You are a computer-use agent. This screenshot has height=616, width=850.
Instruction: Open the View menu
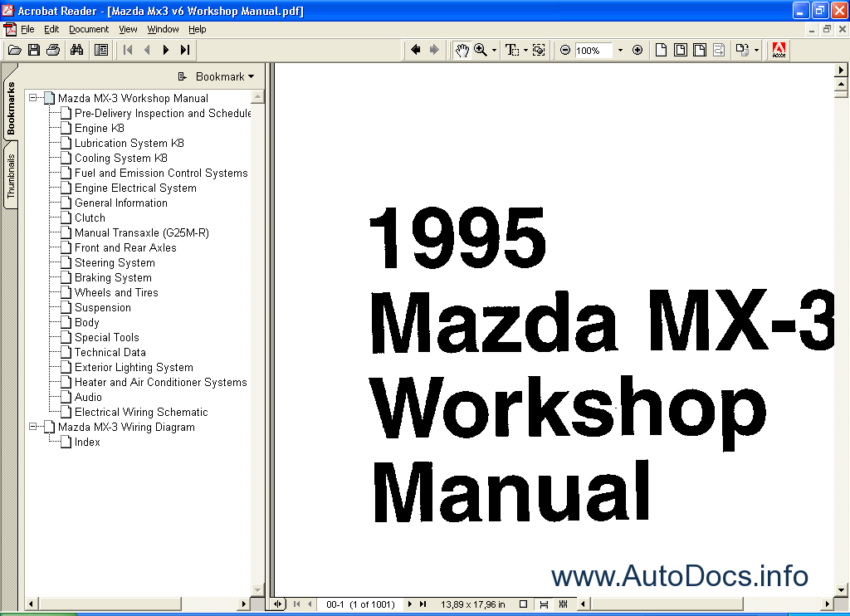click(x=128, y=29)
